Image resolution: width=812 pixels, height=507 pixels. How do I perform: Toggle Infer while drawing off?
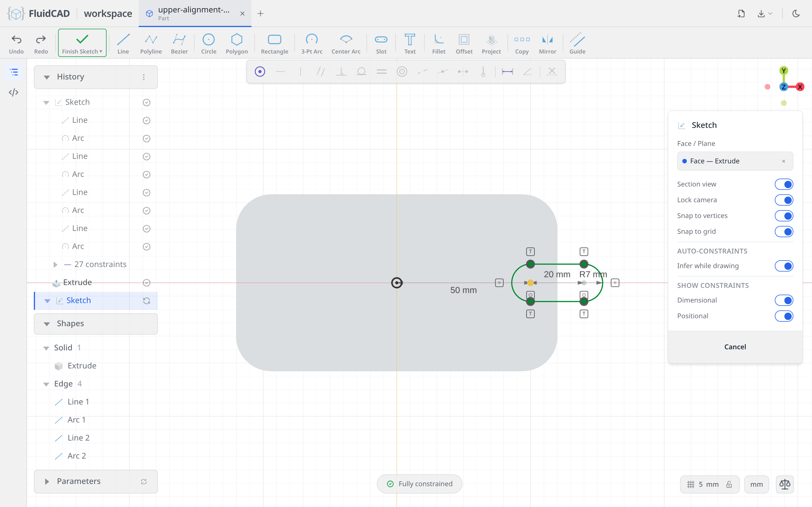click(x=784, y=266)
